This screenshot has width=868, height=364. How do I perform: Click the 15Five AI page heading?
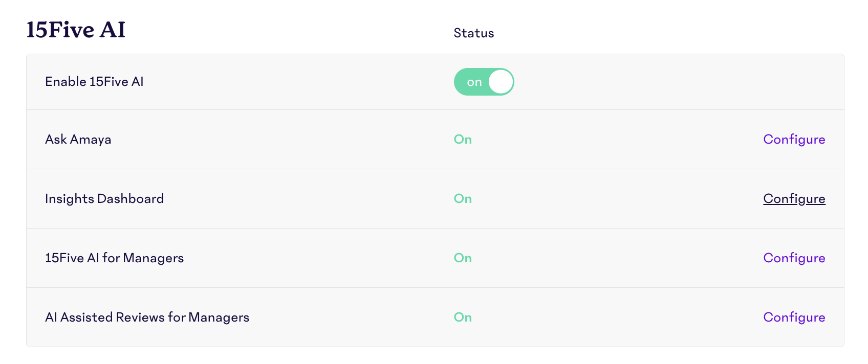76,30
